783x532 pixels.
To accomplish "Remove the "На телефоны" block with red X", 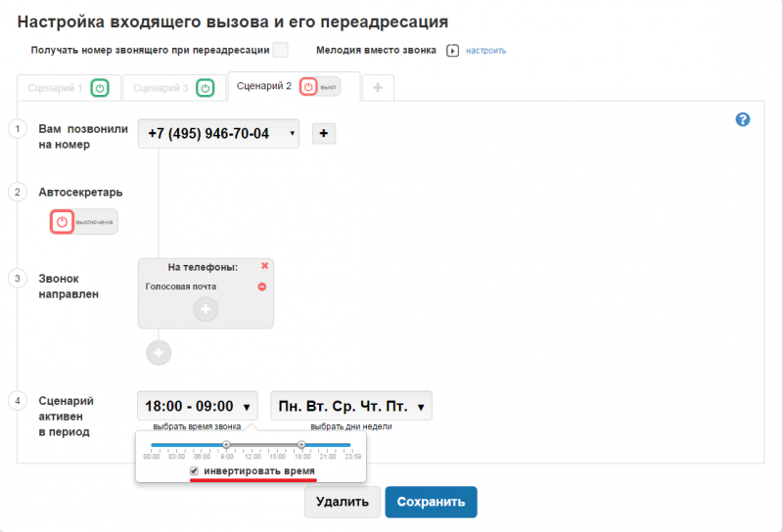I will click(x=264, y=266).
